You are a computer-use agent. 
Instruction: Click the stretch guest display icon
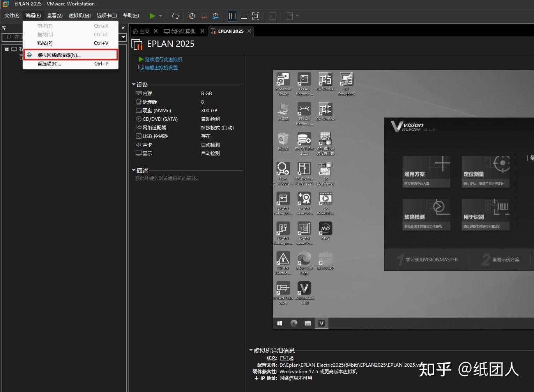(289, 16)
